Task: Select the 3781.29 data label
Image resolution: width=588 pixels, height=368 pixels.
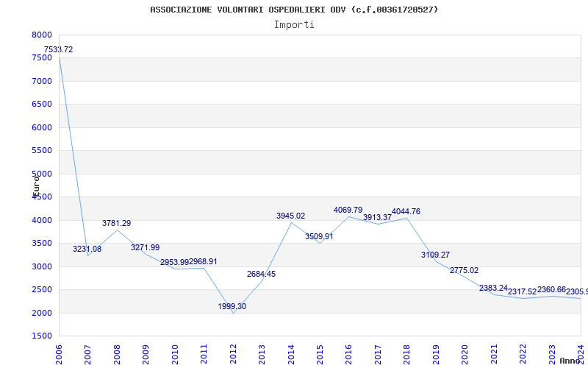Action: pyautogui.click(x=117, y=224)
